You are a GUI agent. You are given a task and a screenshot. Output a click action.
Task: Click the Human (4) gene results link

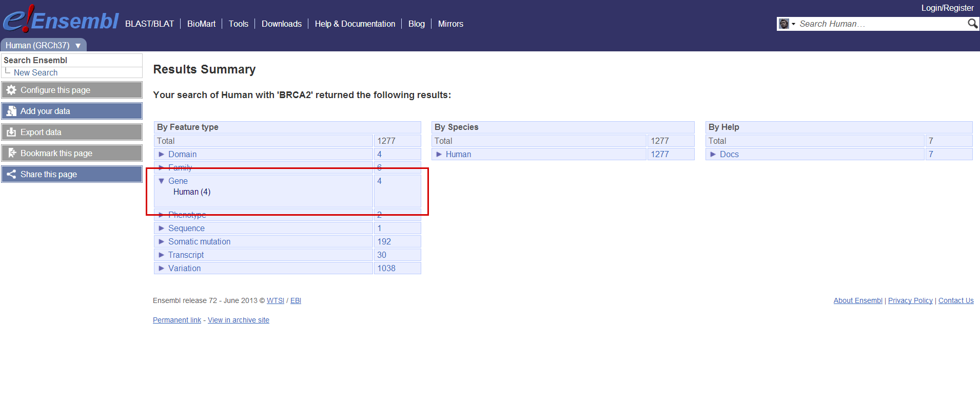coord(191,192)
